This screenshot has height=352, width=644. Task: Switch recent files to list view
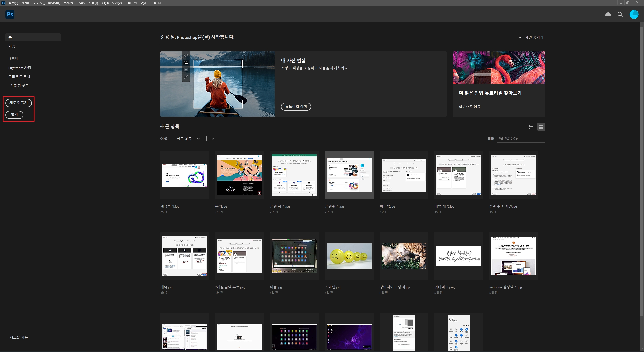531,127
